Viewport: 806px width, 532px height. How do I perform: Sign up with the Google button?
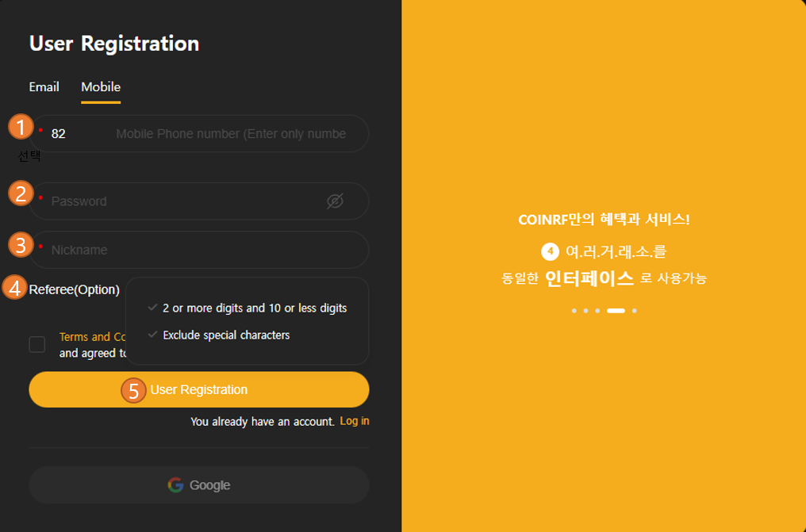coord(199,485)
